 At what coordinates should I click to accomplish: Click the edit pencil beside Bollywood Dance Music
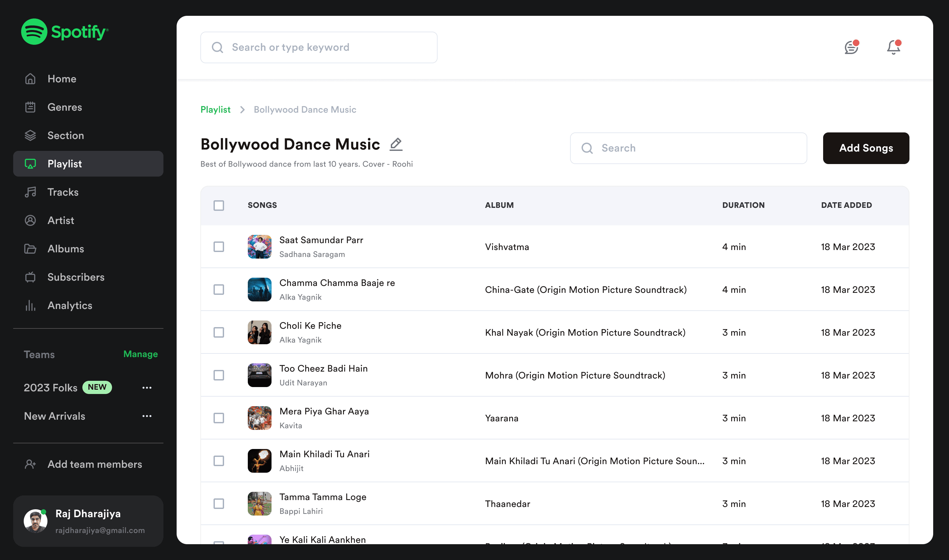pos(396,144)
